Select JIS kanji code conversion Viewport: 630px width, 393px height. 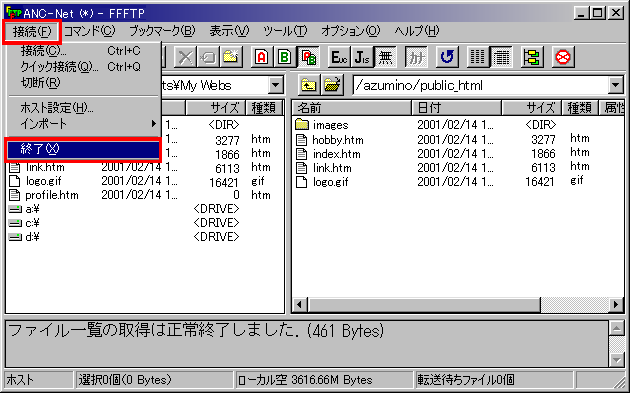coord(362,57)
